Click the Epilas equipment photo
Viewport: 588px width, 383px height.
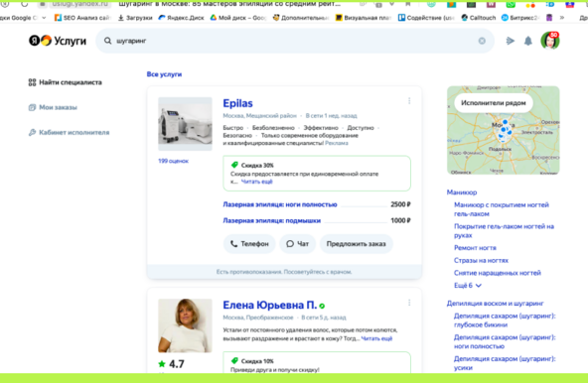185,124
